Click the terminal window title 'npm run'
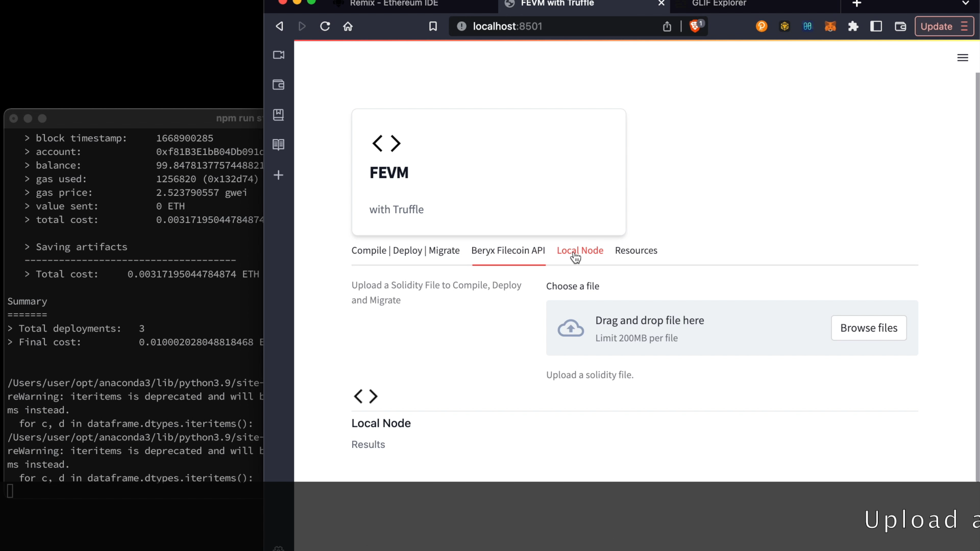Screen dimensions: 980x551 click(238, 118)
